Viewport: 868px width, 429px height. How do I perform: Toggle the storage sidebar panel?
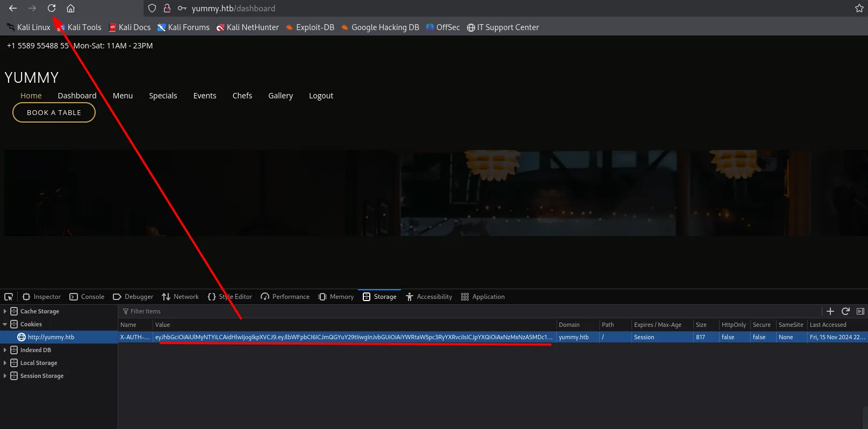860,311
